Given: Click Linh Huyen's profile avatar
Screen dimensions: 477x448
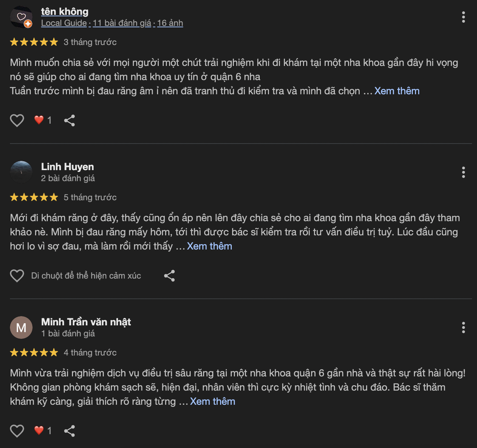Looking at the screenshot, I should pyautogui.click(x=21, y=172).
